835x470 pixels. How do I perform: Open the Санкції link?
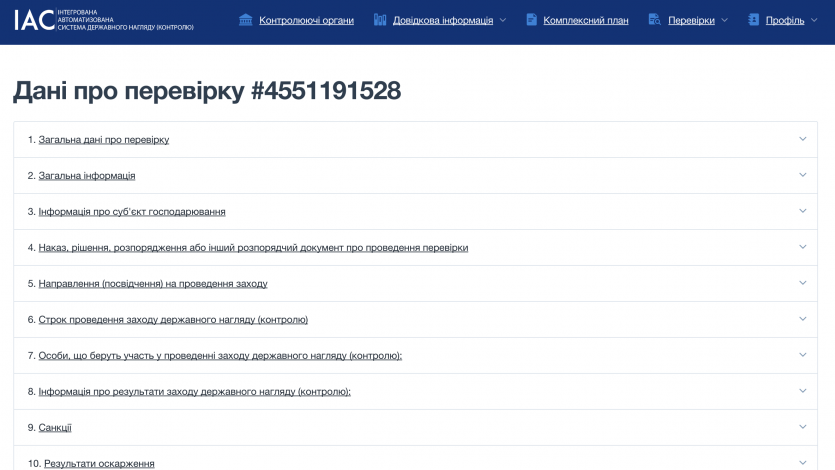(55, 427)
